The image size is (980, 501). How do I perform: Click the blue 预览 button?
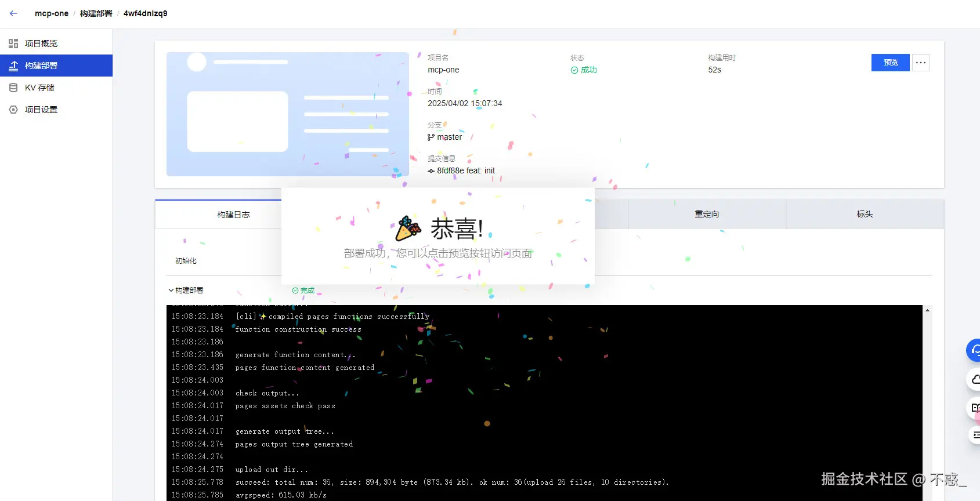(x=890, y=63)
